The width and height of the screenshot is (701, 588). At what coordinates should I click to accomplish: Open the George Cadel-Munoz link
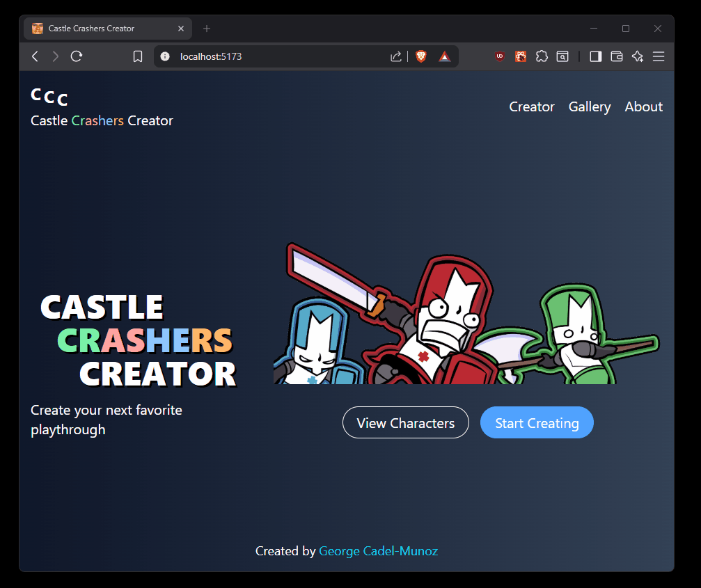[x=378, y=550]
